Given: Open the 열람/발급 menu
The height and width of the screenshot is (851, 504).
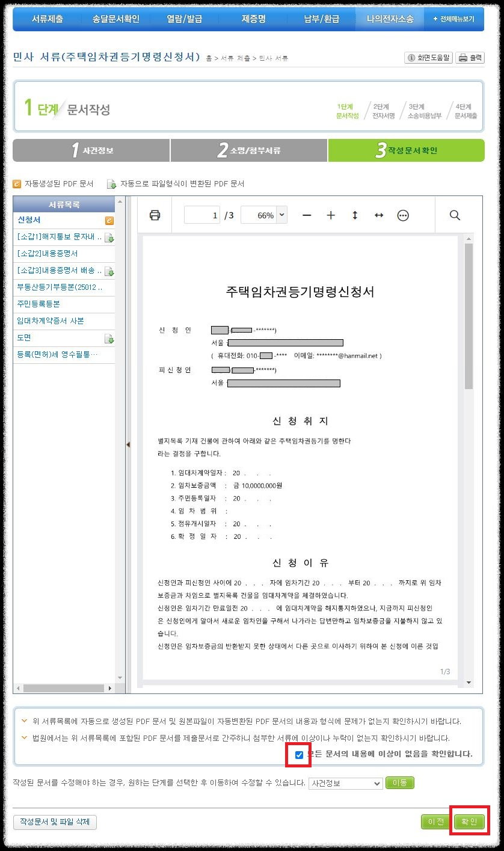Looking at the screenshot, I should click(x=185, y=19).
